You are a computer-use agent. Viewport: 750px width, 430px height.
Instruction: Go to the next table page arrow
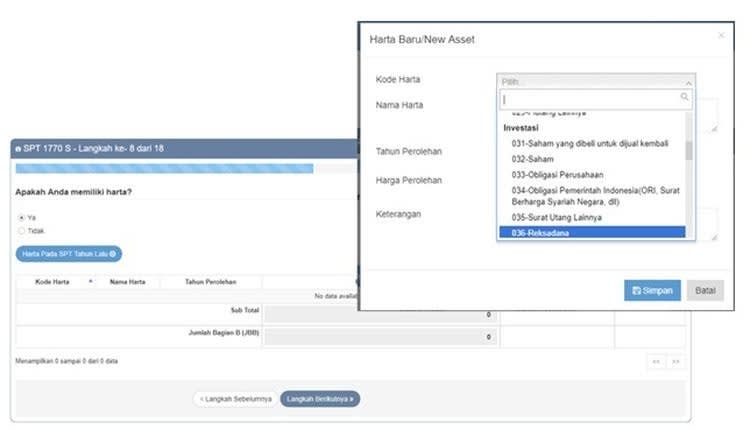[676, 361]
